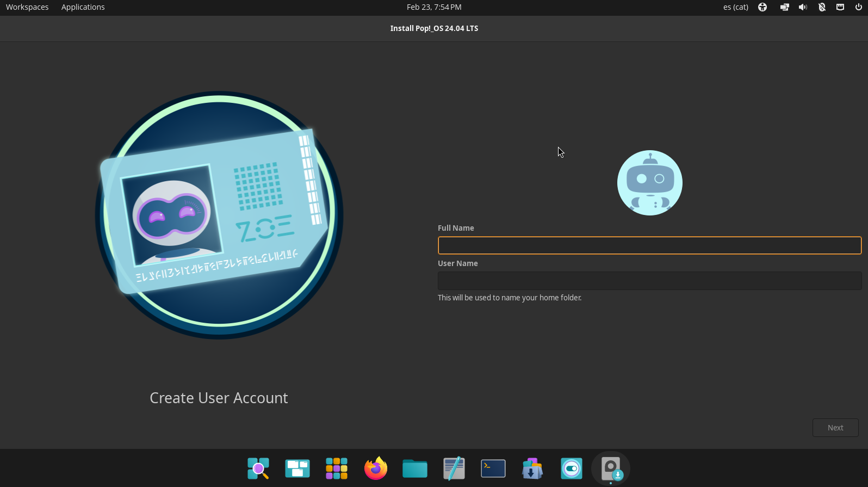Open the date and time panel
Screen dimensions: 868x487
click(x=433, y=7)
